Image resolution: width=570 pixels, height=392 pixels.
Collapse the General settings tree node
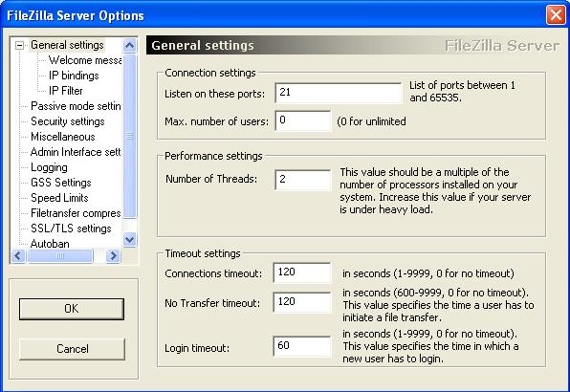[x=19, y=45]
